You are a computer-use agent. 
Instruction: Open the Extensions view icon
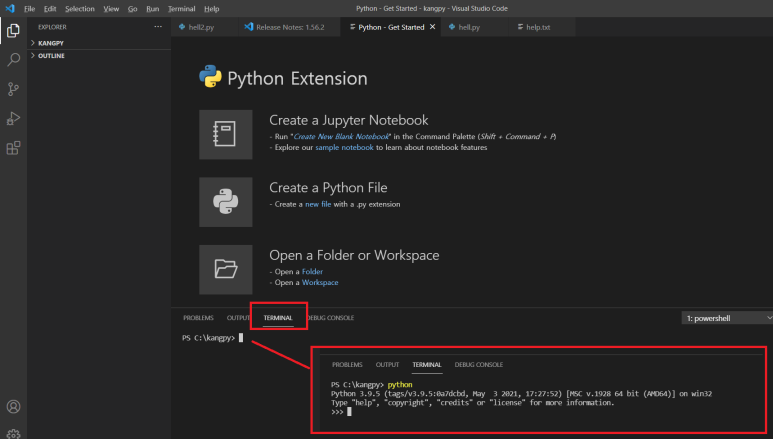pos(13,148)
